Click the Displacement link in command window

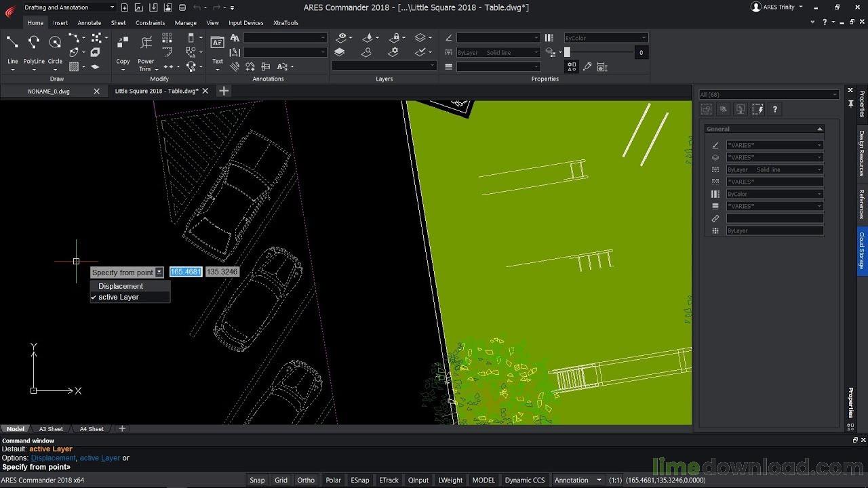click(53, 458)
